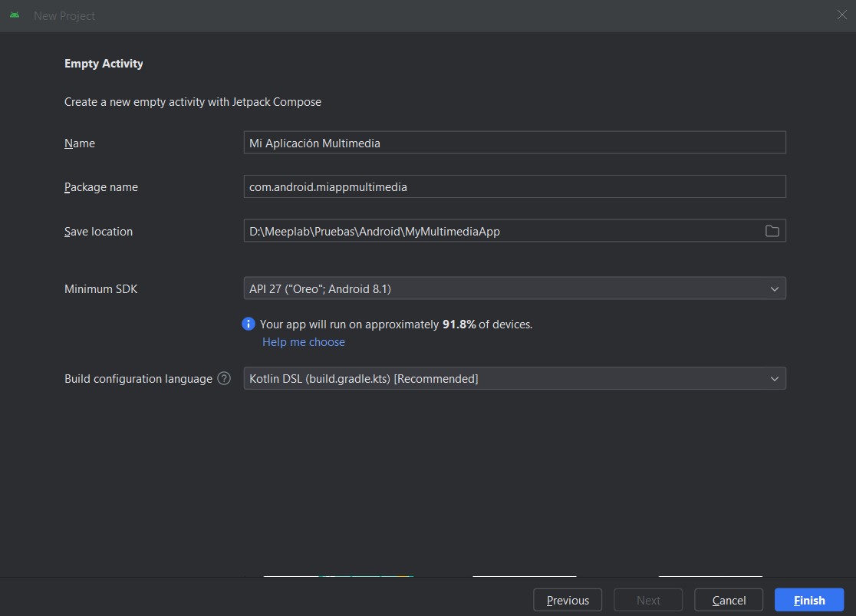Click the Android logo in the title bar
Screen dimensions: 856x616
[x=15, y=15]
